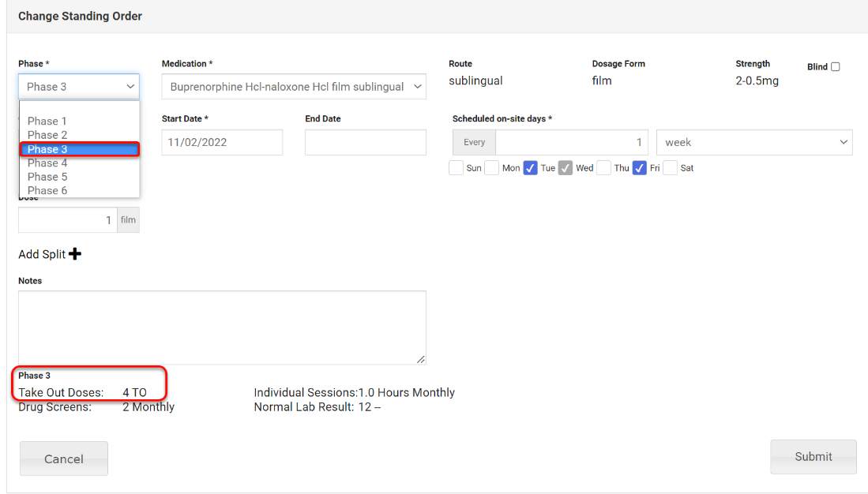Pick Phase 6 option
This screenshot has width=868, height=494.
tap(47, 190)
